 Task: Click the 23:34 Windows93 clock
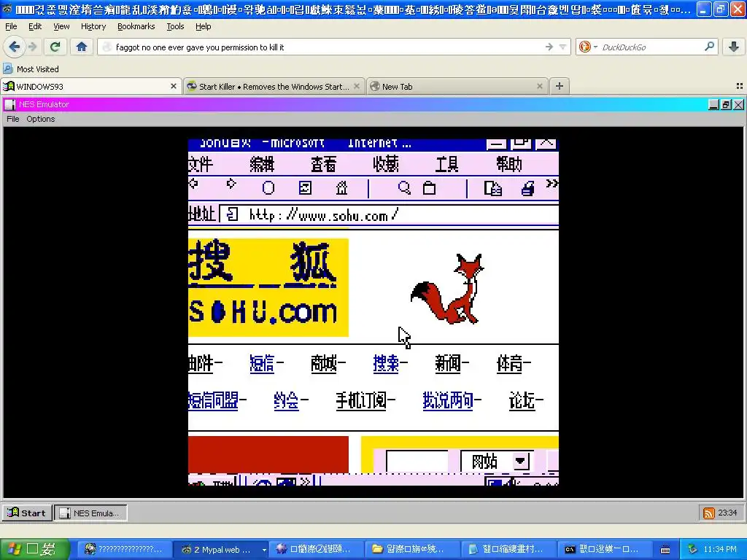[727, 513]
